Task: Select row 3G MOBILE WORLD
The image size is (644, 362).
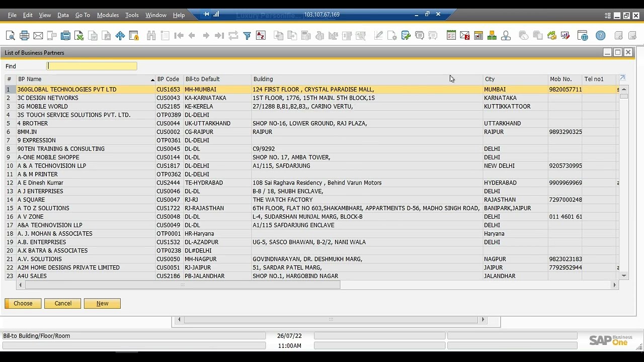Action: point(312,107)
